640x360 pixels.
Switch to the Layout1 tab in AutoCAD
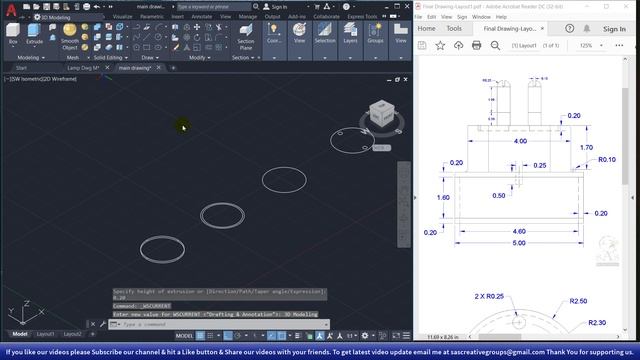[x=45, y=334]
